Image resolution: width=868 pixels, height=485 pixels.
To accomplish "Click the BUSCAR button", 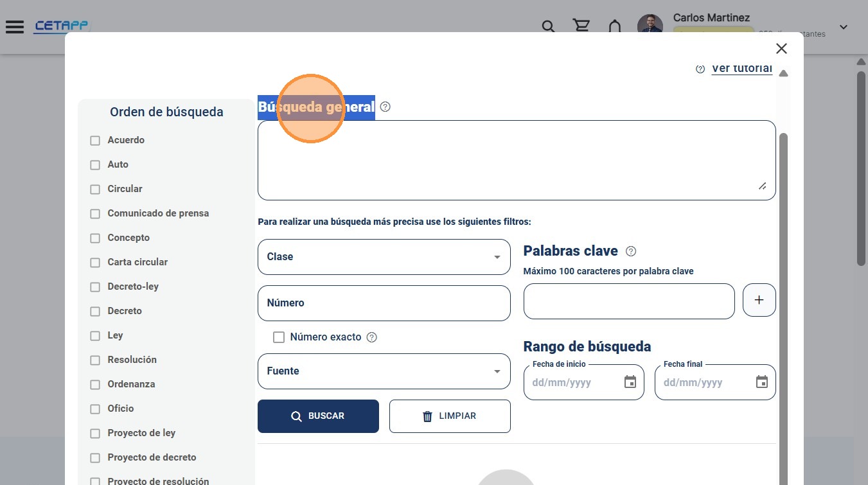I will click(x=318, y=416).
